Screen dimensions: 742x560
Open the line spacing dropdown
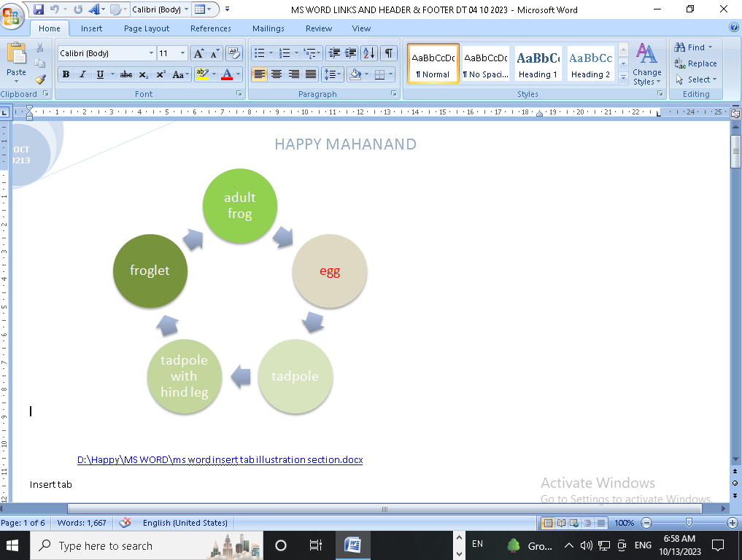[333, 74]
